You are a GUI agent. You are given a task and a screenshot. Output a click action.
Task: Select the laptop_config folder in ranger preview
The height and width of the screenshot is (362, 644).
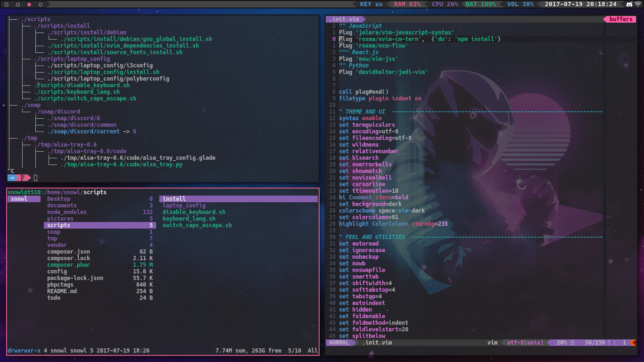[x=184, y=206]
